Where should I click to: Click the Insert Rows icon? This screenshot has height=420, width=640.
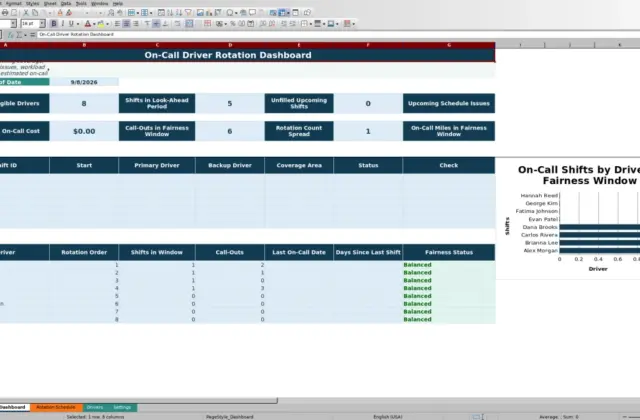pos(131,13)
